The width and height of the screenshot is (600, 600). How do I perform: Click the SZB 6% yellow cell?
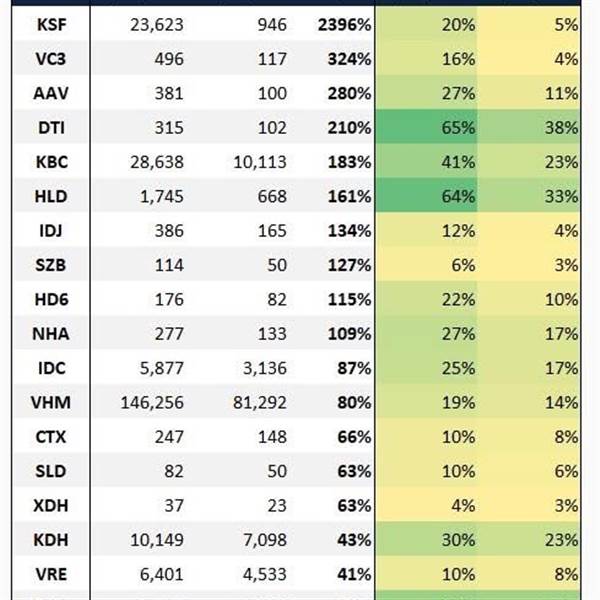[426, 265]
